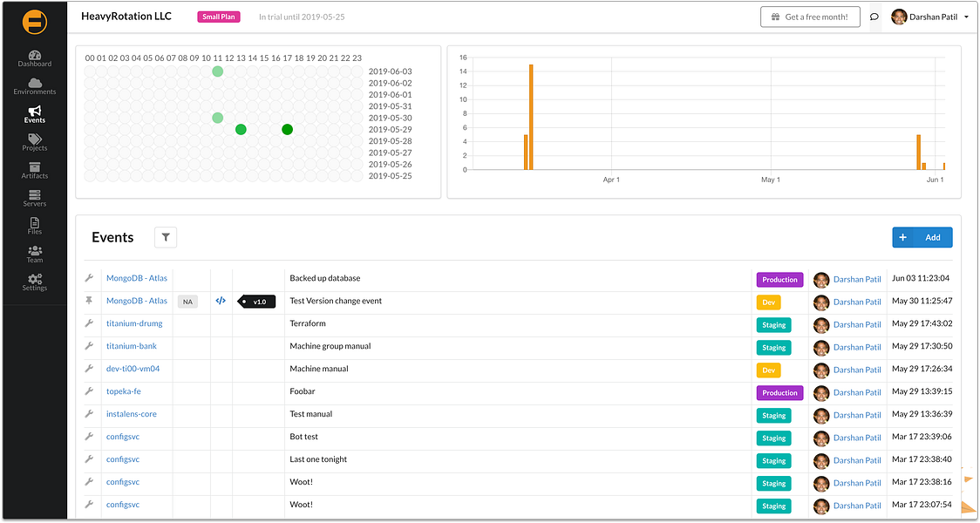Viewport: 980px width, 523px height.
Task: Open MongoDB - Atlas link in backup row
Action: click(137, 278)
